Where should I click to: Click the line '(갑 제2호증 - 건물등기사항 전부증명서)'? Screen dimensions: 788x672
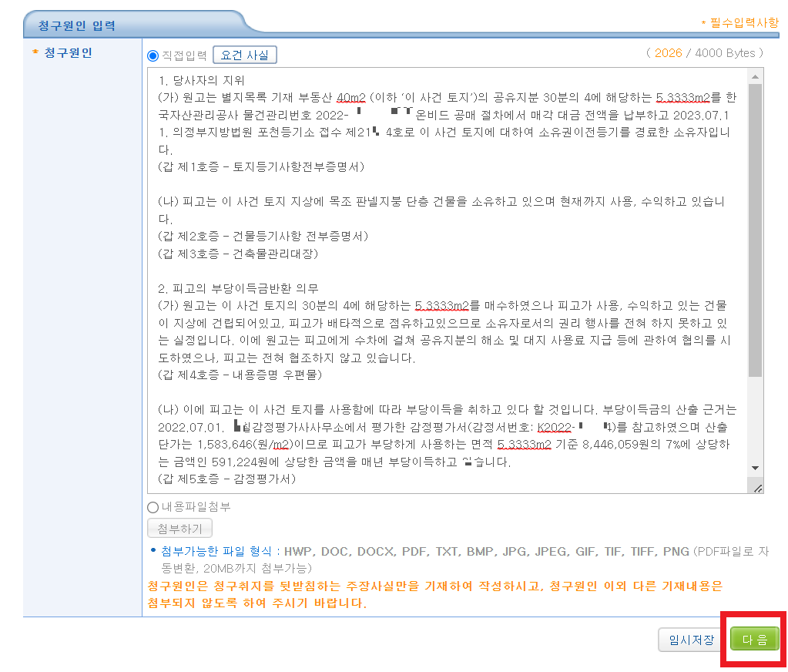[x=263, y=237]
